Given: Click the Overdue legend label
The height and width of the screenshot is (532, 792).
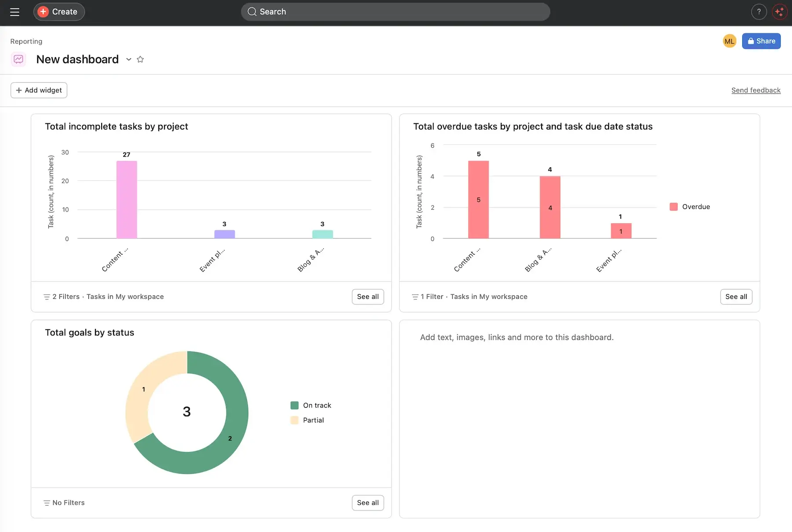Looking at the screenshot, I should [x=696, y=207].
